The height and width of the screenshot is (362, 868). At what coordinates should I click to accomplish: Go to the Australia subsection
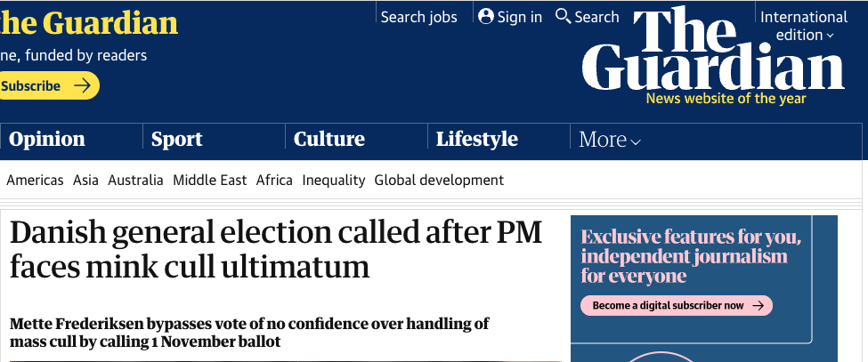[x=135, y=180]
